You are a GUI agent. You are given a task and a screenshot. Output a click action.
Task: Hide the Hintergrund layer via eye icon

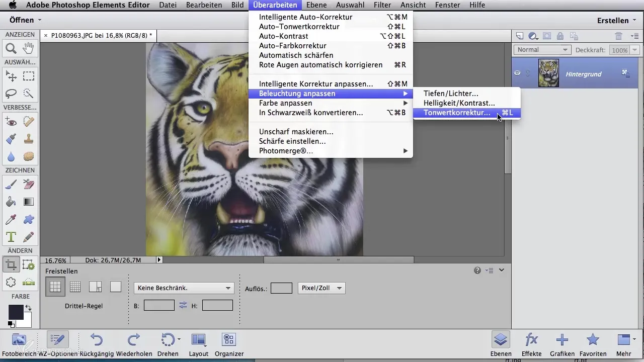517,73
